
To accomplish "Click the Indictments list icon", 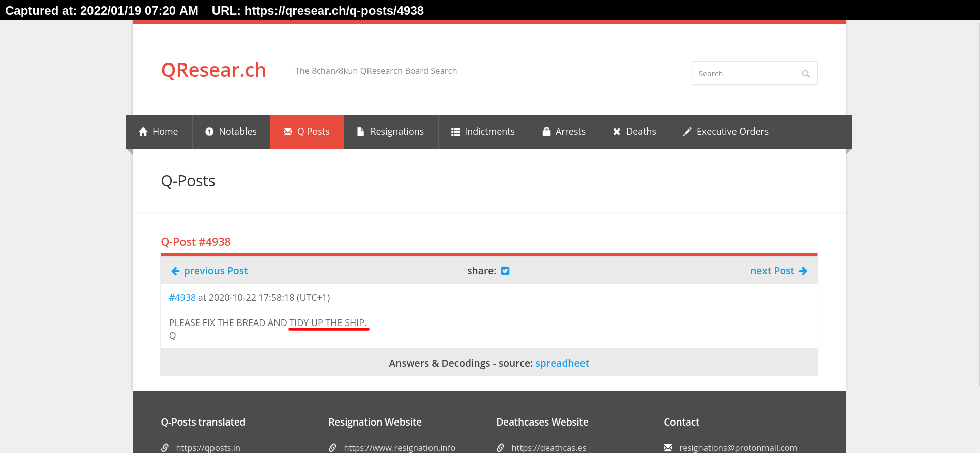I will pos(455,132).
